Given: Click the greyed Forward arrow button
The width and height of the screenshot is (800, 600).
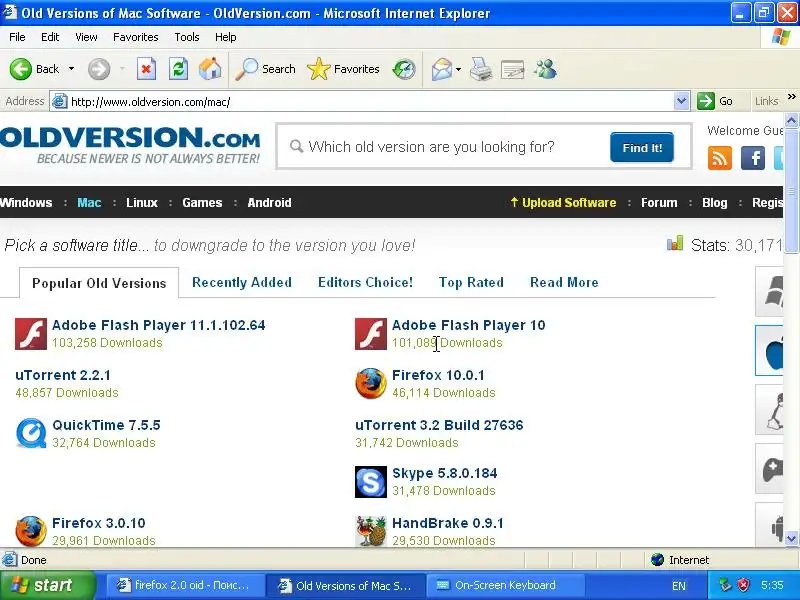Looking at the screenshot, I should coord(99,69).
